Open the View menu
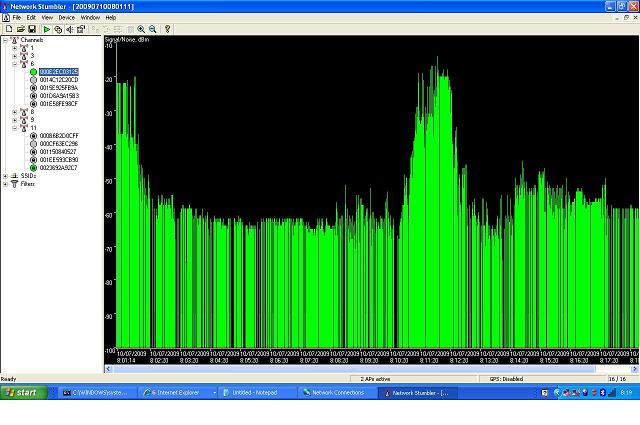 coord(48,17)
